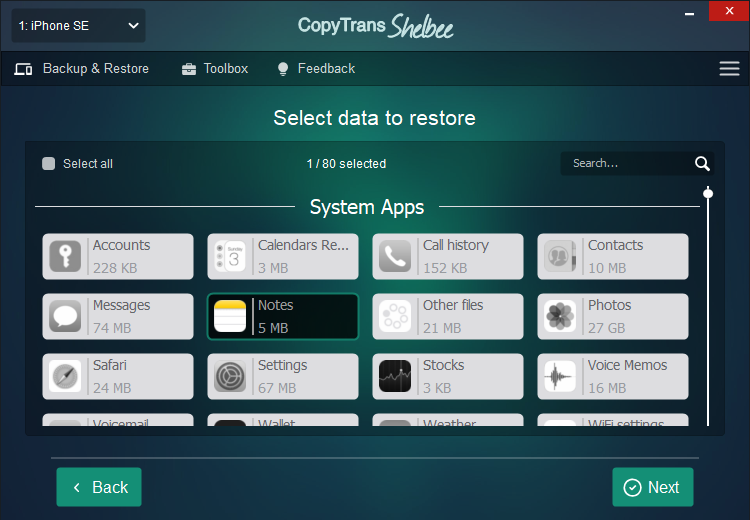Screen dimensions: 750x520
Task: Select the Call history tile label
Action: pos(456,245)
